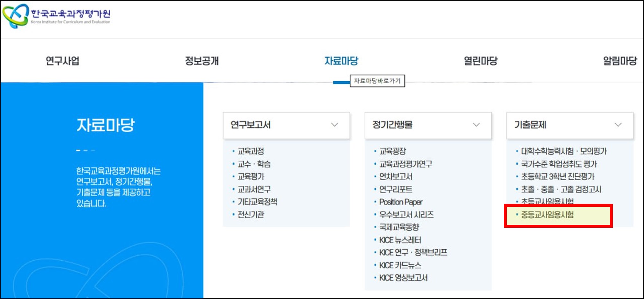Collapse the 연구보고서 section chevron

click(334, 125)
